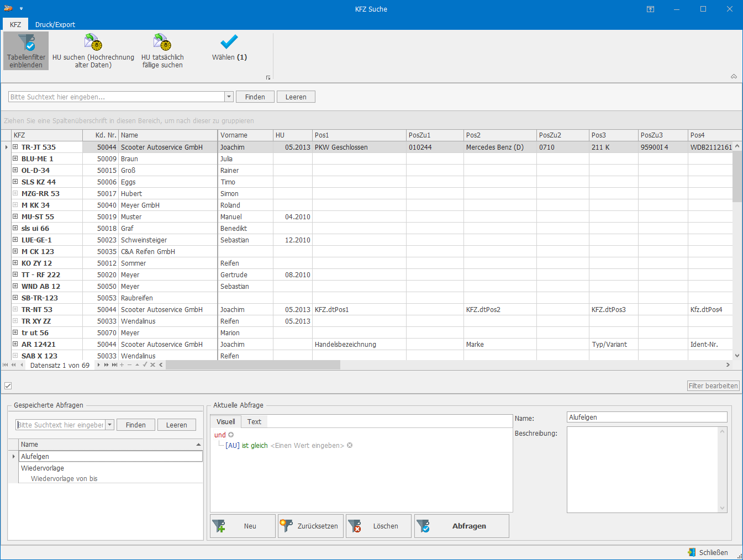Collapse the ribbon with the chevron
Screen dimensions: 743x560
[734, 77]
